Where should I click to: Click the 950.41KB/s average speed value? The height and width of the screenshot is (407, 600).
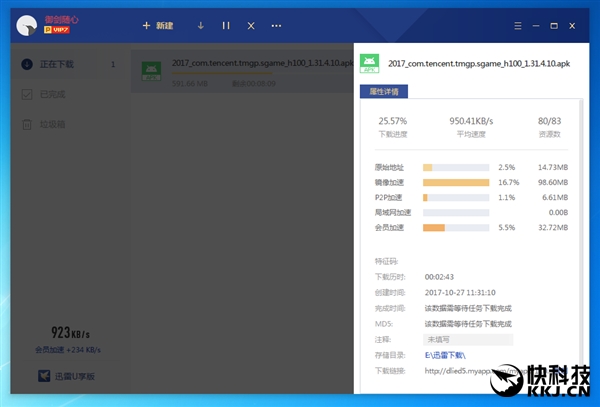point(471,121)
